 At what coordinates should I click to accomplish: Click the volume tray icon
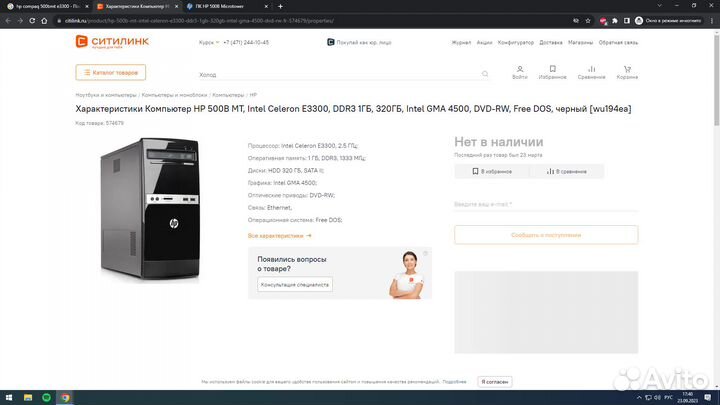pos(657,398)
